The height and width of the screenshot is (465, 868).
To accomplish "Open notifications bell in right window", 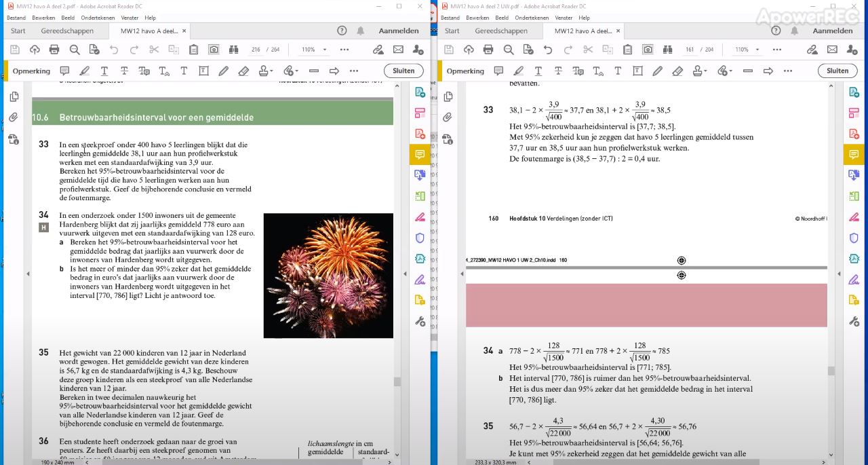I will point(795,31).
